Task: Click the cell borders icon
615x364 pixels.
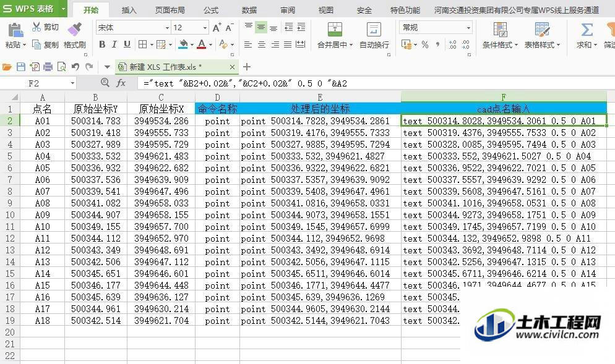Action: 143,44
